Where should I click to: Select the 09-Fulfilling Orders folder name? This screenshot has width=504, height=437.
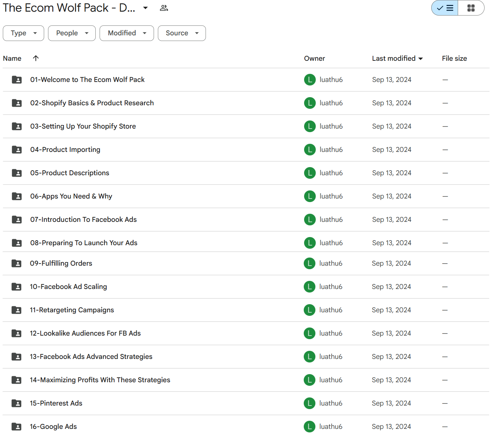pyautogui.click(x=61, y=263)
